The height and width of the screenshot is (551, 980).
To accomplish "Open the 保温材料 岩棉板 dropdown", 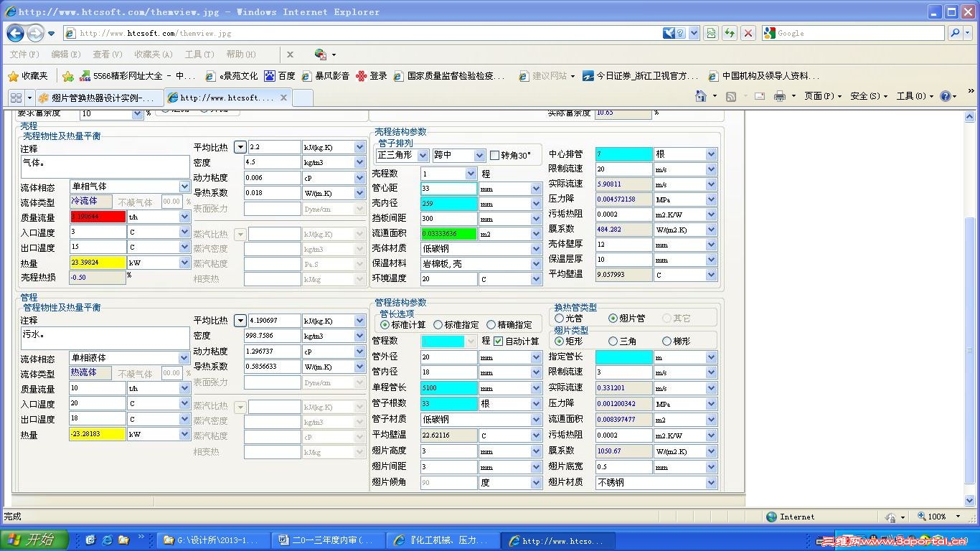I will coord(481,264).
